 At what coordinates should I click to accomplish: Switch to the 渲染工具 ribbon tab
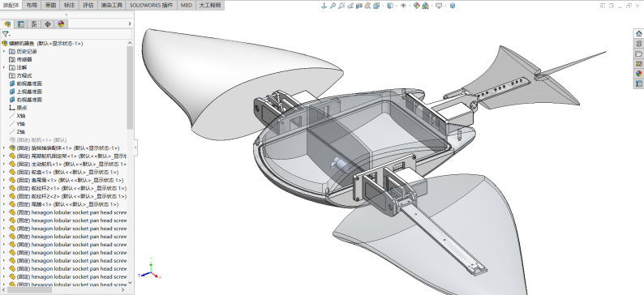(112, 6)
